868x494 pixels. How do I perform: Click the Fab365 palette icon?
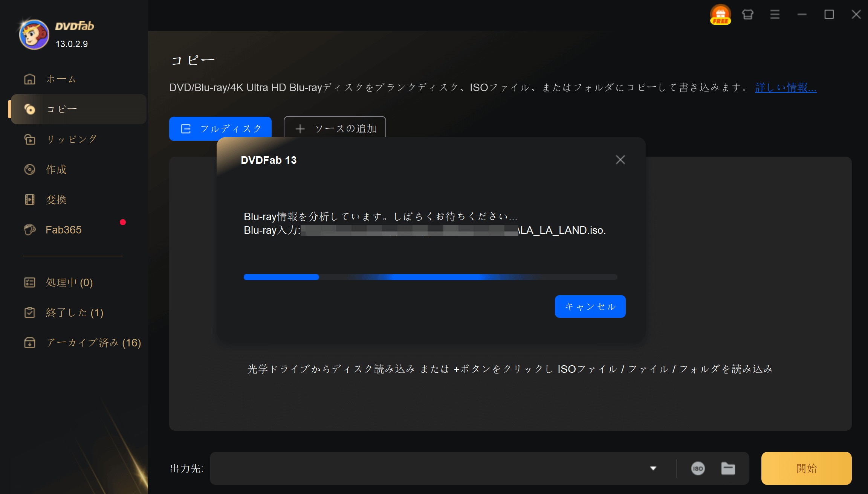coord(30,230)
